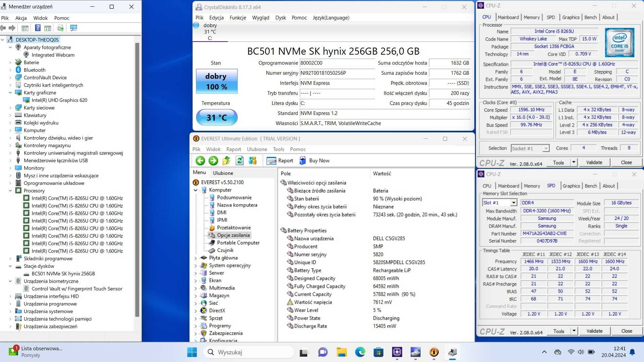Open Funkcje menu in CrystalDiskInfo

[238, 18]
